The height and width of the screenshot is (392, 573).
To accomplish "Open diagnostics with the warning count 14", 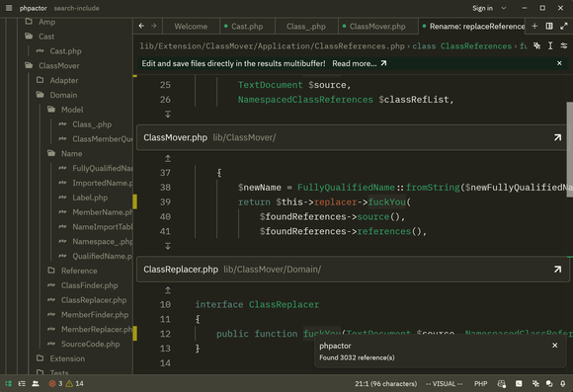I will coord(75,383).
